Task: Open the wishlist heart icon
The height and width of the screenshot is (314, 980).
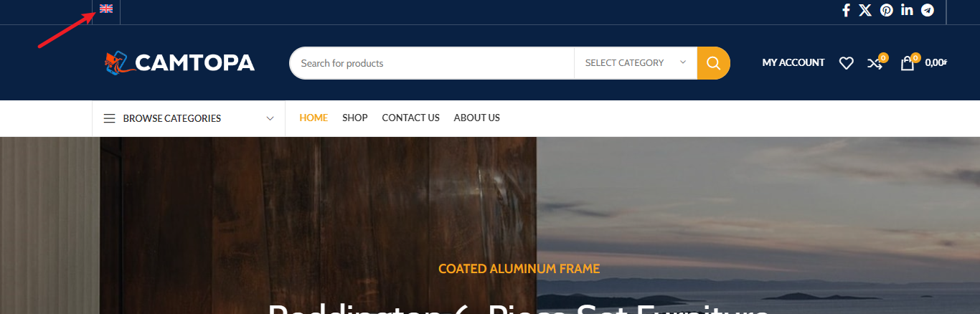Action: point(847,63)
